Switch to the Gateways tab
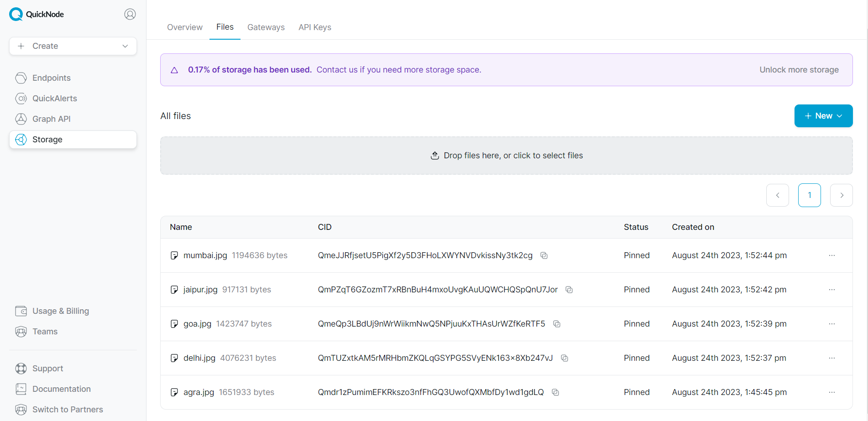Viewport: 868px width, 421px height. (x=266, y=27)
